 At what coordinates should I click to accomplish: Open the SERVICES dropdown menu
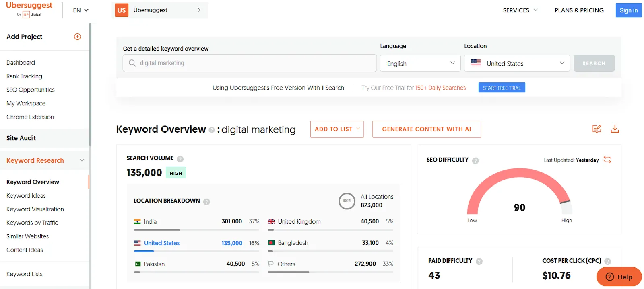(x=520, y=10)
